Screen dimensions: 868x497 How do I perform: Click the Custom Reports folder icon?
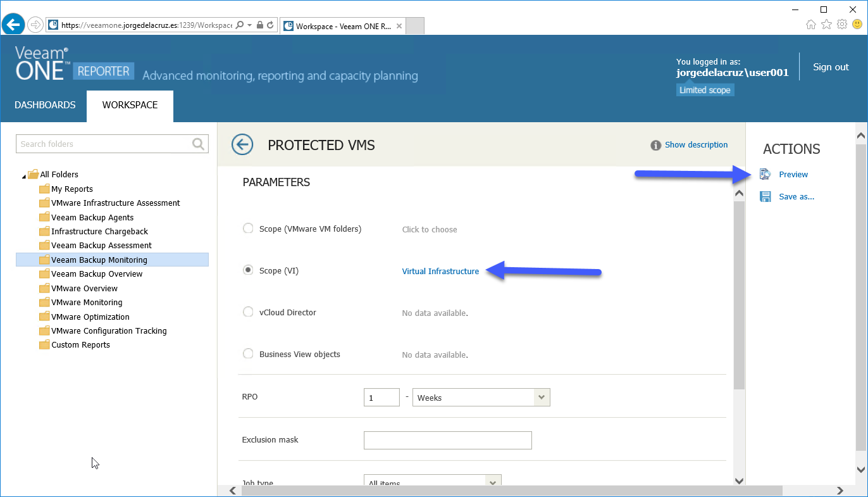click(44, 345)
